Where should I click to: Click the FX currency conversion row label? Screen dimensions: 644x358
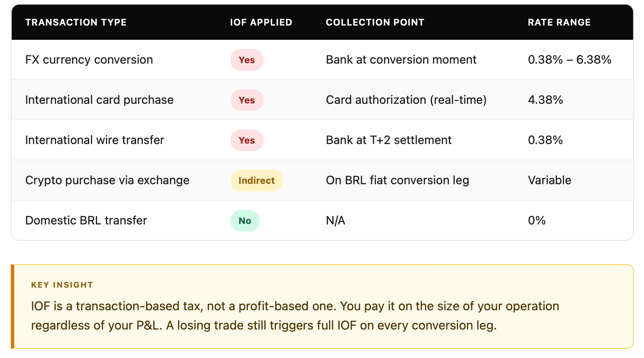[x=89, y=60]
